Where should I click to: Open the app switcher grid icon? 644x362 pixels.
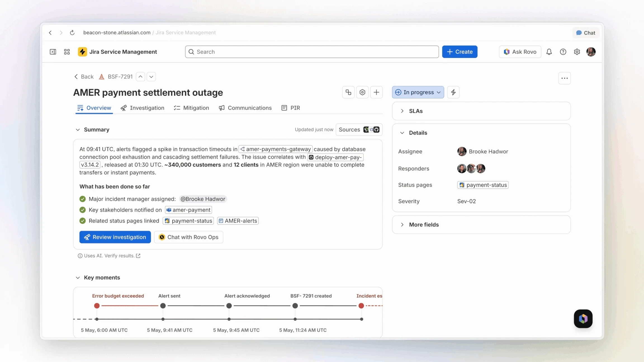pos(67,52)
